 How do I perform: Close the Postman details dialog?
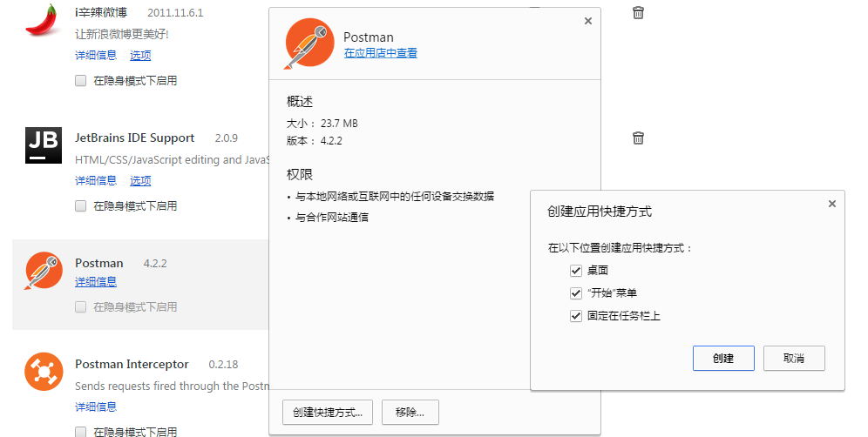coord(587,21)
